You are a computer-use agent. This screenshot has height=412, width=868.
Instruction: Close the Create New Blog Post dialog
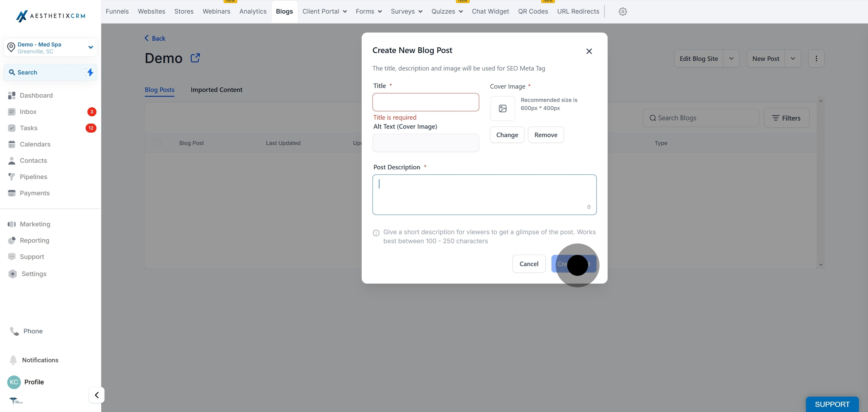coord(589,51)
